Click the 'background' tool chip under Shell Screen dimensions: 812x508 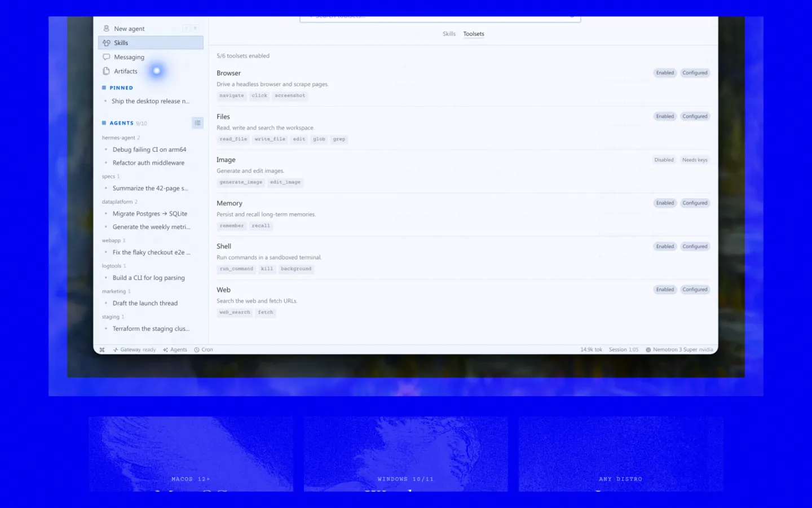pyautogui.click(x=296, y=269)
